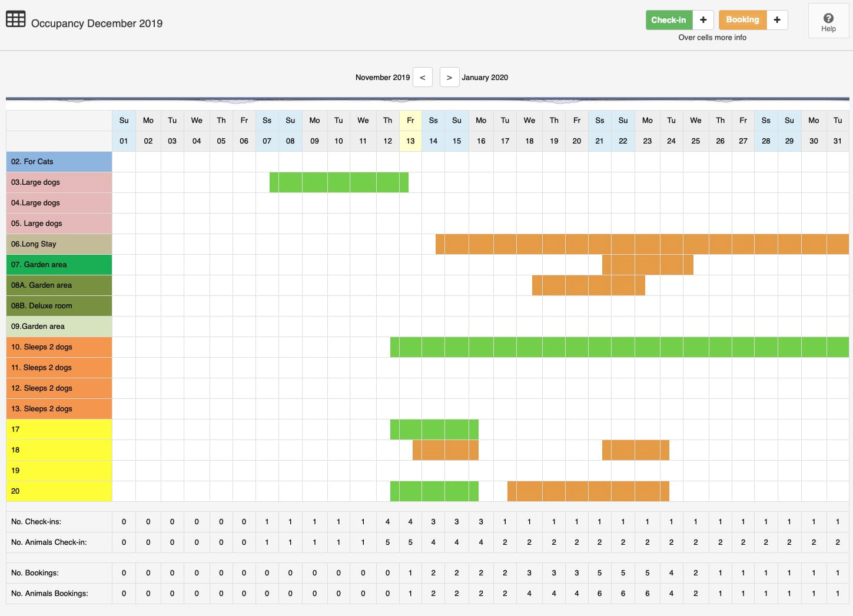Click the Su 01 date column header
This screenshot has height=616, width=853.
(x=124, y=131)
